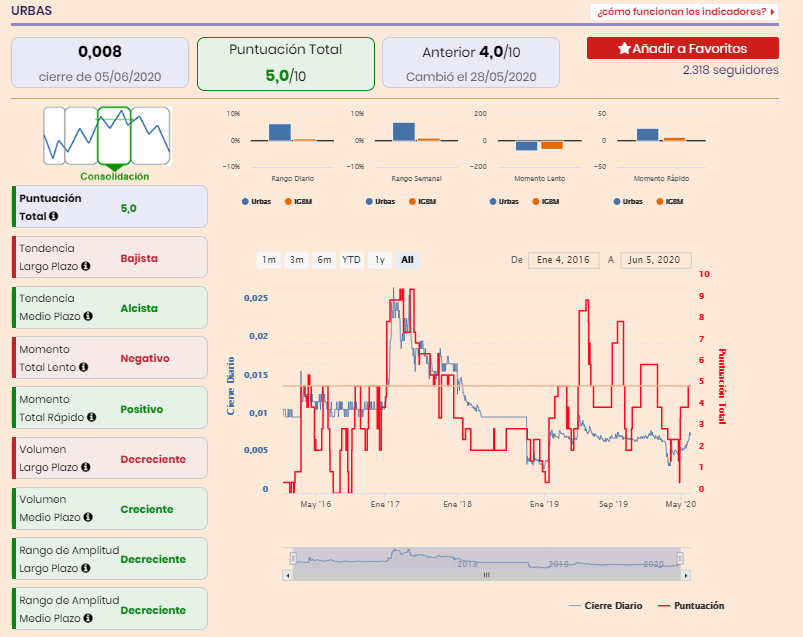
Task: Toggle IGBM series in Momento Rápido legend
Action: click(670, 202)
